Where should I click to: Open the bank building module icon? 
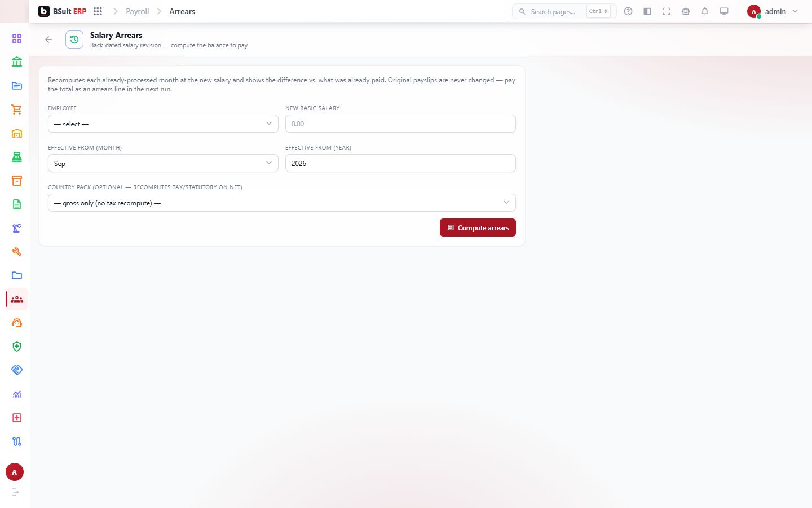[x=17, y=62]
